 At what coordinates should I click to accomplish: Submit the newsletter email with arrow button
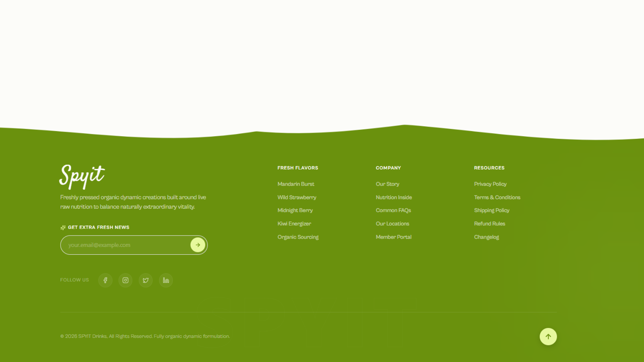pos(198,245)
